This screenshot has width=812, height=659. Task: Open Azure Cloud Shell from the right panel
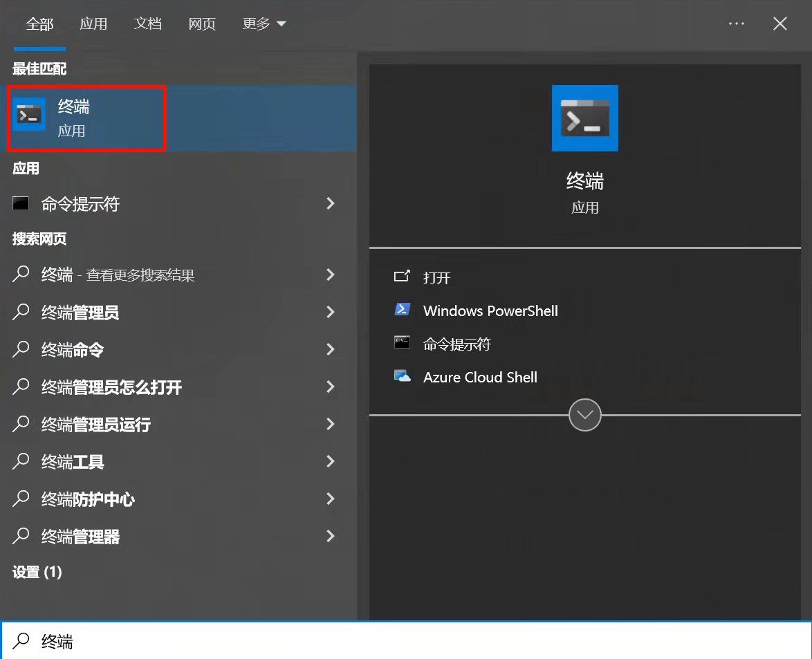pyautogui.click(x=480, y=377)
